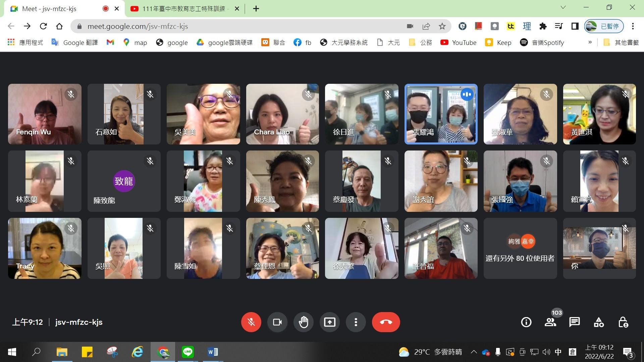Open the activities shapes icon
The image size is (644, 362).
point(599,322)
